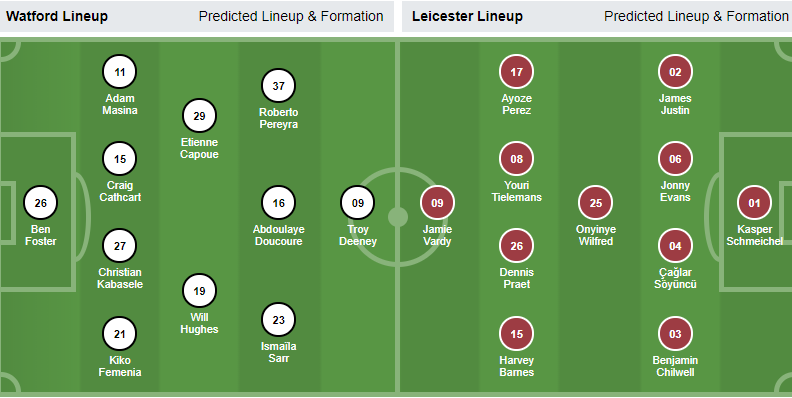This screenshot has height=398, width=792.
Task: Click Watford's Predicted Lineup & Formation text
Action: 291,16
